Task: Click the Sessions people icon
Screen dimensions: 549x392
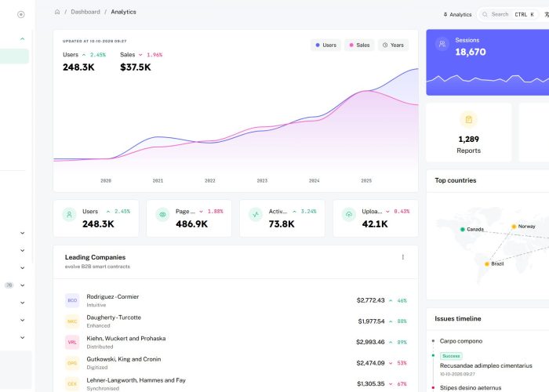Action: [x=442, y=44]
